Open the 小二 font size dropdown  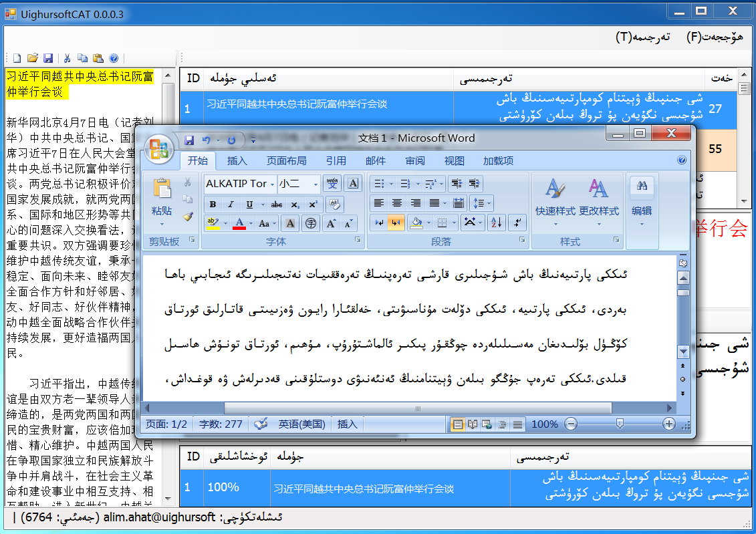316,184
